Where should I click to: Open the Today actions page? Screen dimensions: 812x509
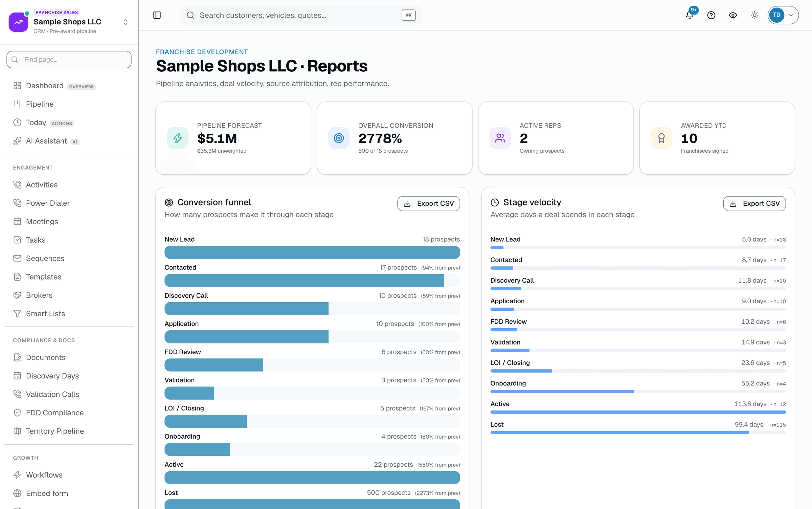click(x=69, y=123)
